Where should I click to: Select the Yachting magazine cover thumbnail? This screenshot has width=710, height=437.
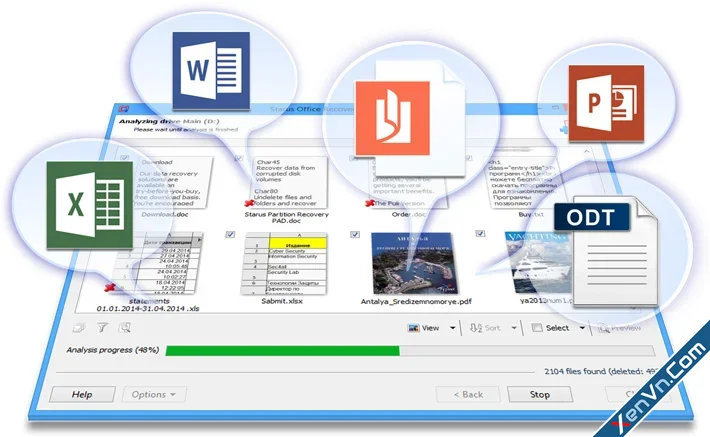tap(539, 263)
